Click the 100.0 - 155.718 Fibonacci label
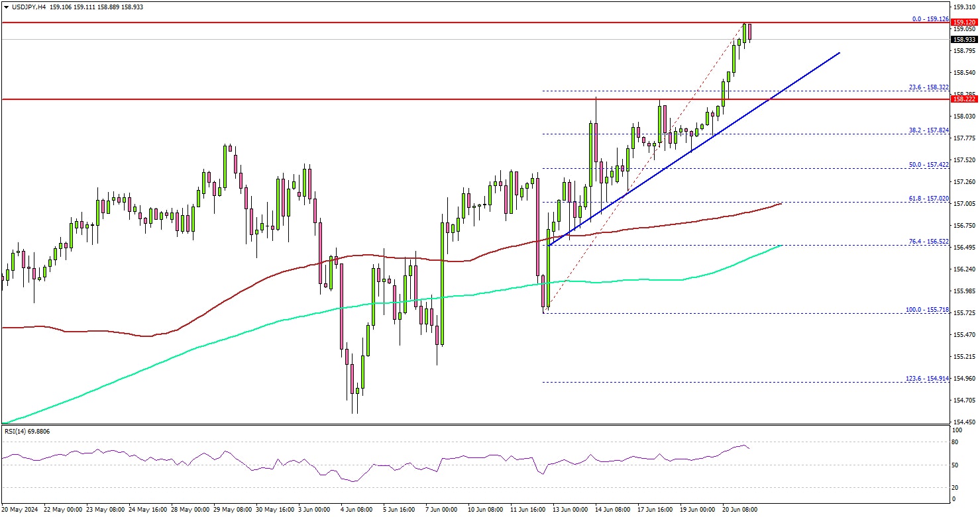Image resolution: width=980 pixels, height=517 pixels. tap(928, 309)
